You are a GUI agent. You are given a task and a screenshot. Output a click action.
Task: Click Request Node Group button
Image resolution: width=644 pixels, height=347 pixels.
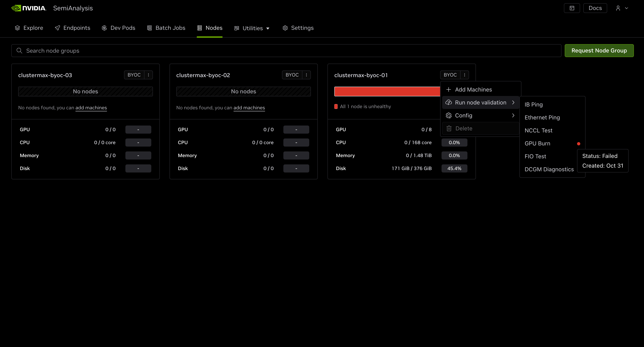click(599, 51)
